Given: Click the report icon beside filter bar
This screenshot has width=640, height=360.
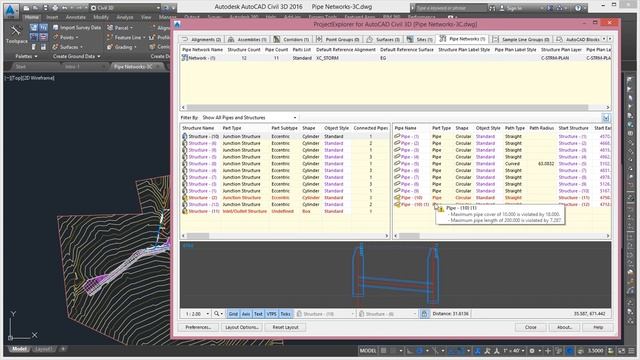Looking at the screenshot, I should (606, 118).
